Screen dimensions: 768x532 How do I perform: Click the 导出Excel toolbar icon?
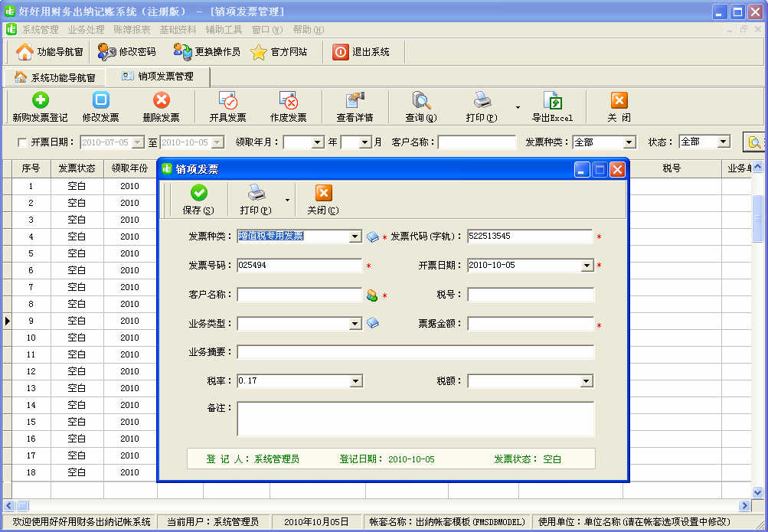click(552, 100)
